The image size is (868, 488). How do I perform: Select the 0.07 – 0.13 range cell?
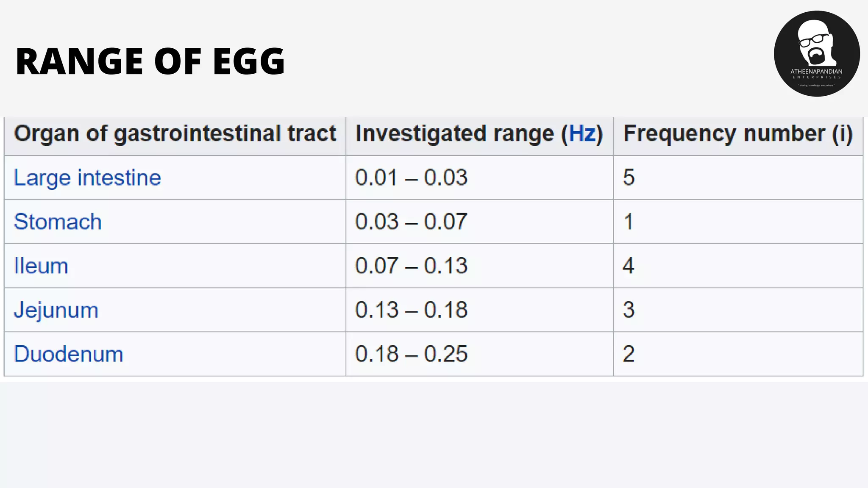(x=411, y=266)
